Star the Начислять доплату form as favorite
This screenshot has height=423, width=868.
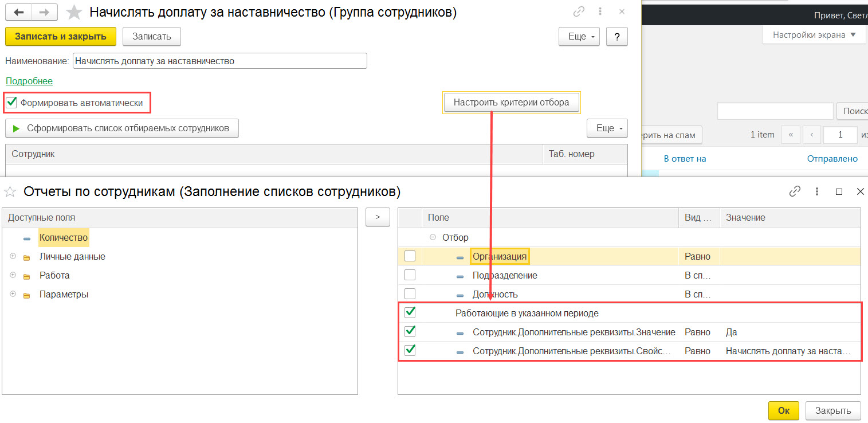click(x=73, y=12)
